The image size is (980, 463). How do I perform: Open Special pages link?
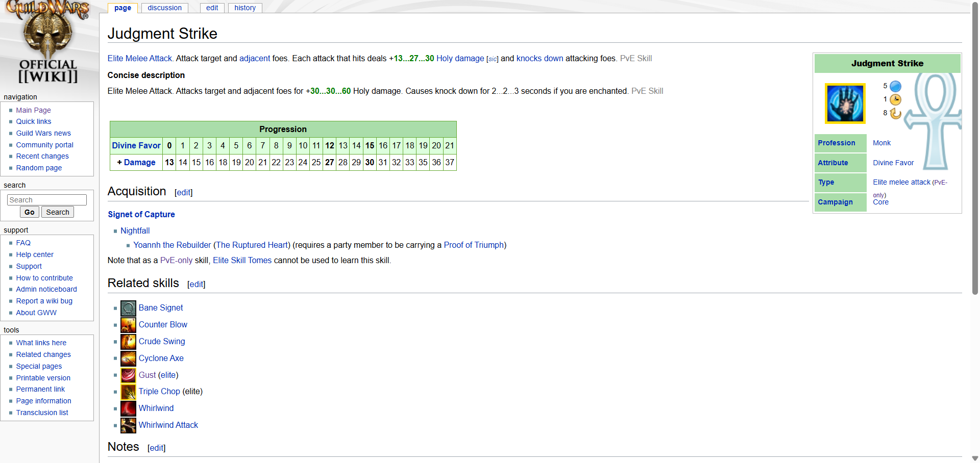coord(39,366)
